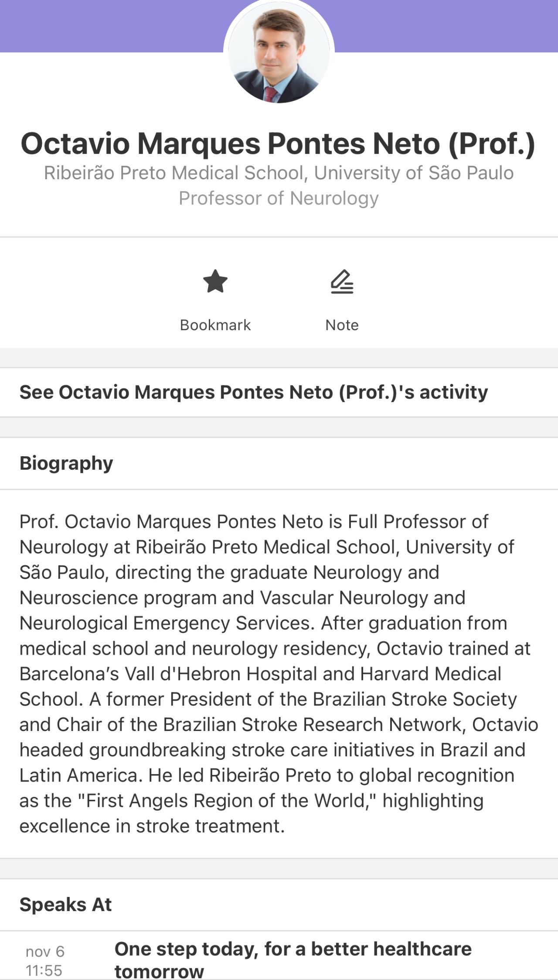Select the Speaks At section header
The width and height of the screenshot is (558, 980).
[x=66, y=905]
